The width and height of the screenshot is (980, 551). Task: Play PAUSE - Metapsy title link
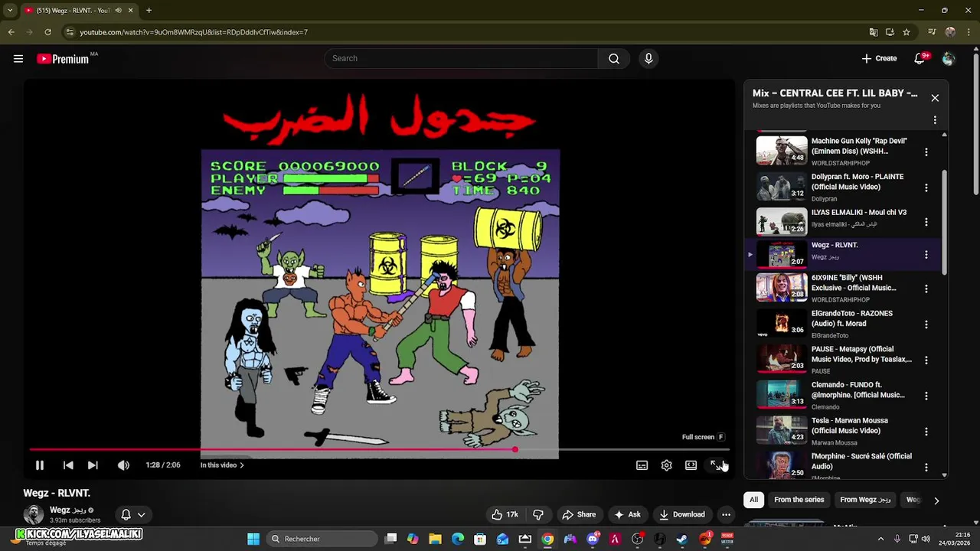tap(861, 354)
